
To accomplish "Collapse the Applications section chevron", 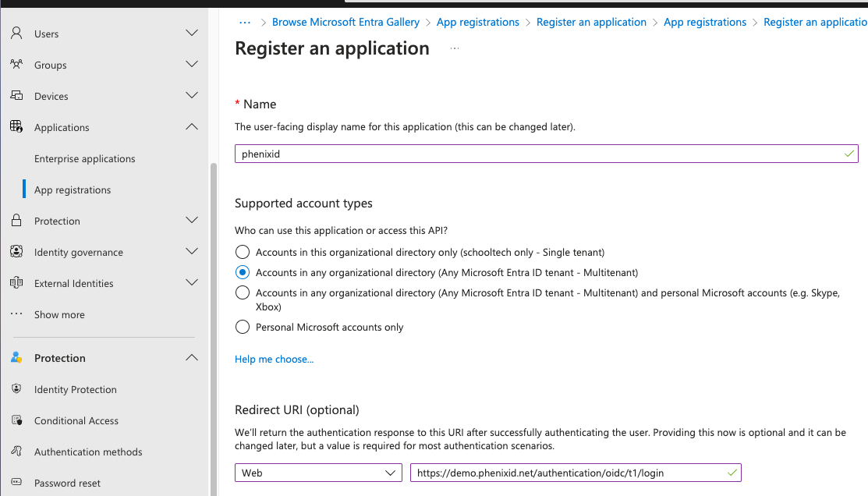I will 192,127.
